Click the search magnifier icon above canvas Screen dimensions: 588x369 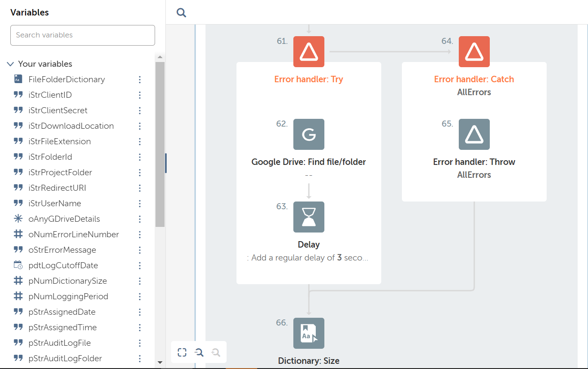(x=181, y=12)
